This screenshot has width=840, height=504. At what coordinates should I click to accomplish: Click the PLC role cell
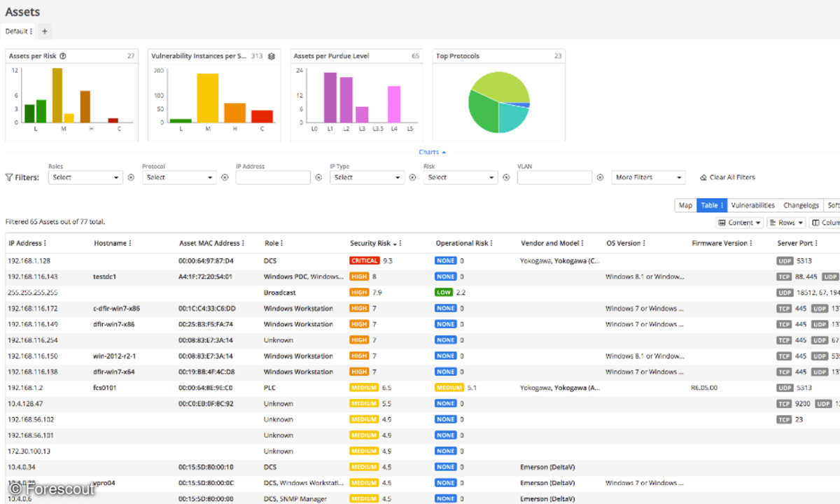269,388
